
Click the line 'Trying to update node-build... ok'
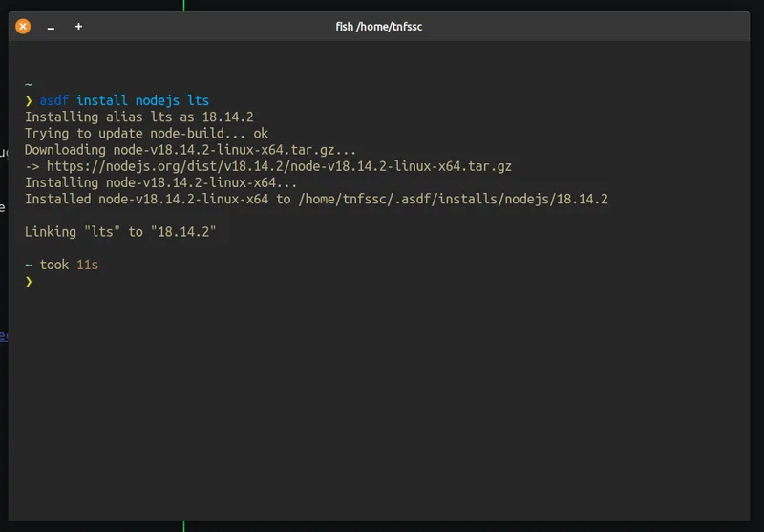(x=147, y=134)
